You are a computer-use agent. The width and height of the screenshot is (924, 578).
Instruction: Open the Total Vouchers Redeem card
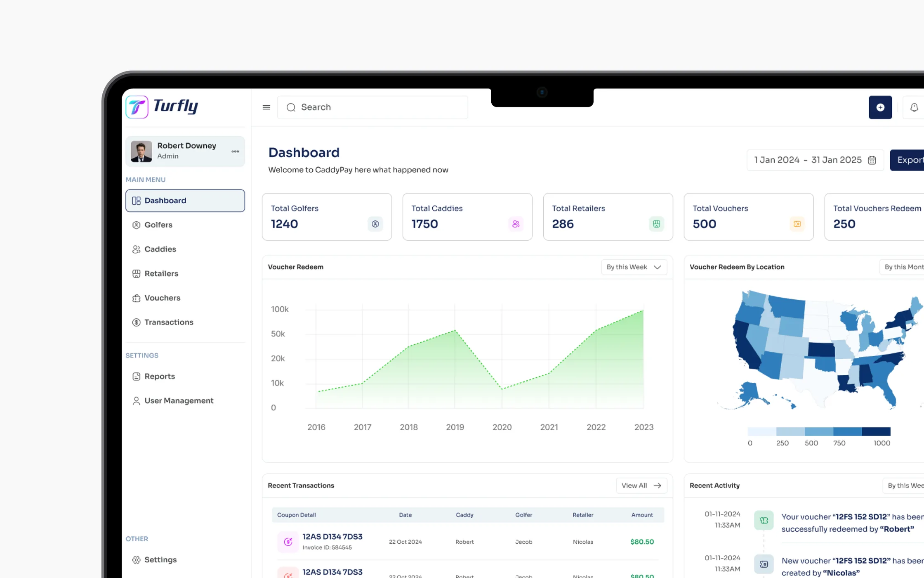[x=874, y=217]
